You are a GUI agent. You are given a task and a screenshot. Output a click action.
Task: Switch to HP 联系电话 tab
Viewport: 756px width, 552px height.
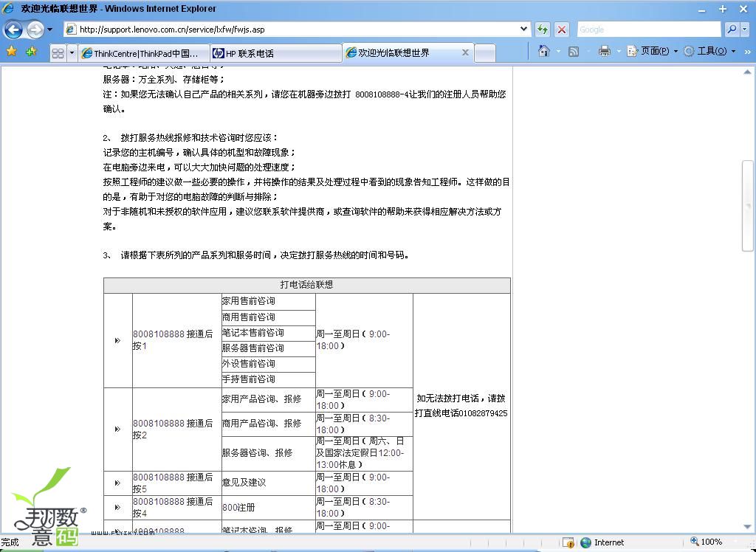point(276,53)
